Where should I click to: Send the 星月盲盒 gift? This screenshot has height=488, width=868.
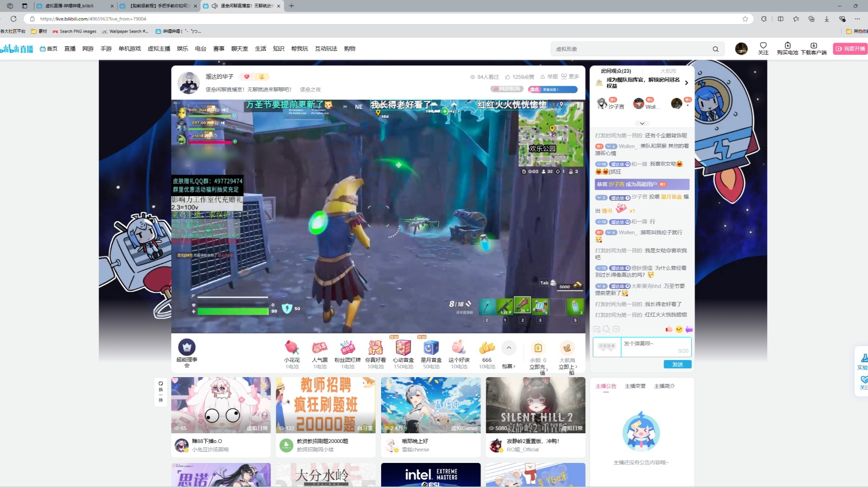point(431,355)
